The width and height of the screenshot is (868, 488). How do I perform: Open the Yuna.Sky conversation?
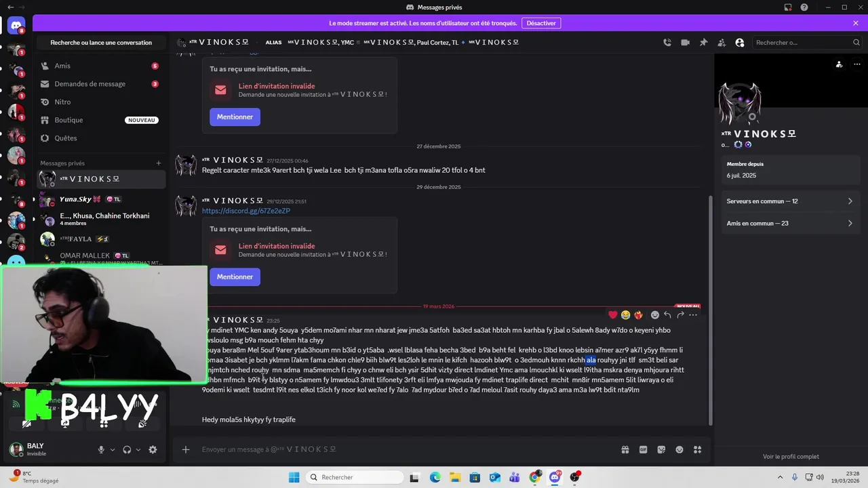[101, 199]
